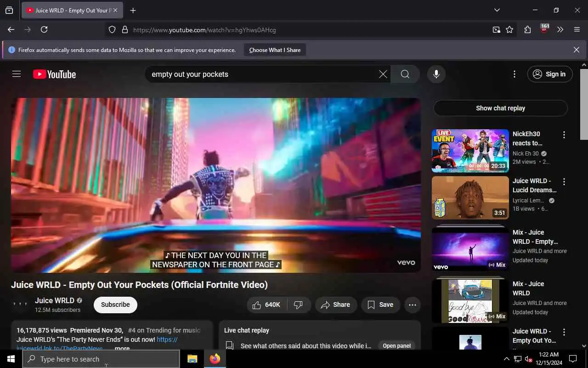This screenshot has height=368, width=588.
Task: Start voice search with the microphone
Action: click(x=436, y=74)
